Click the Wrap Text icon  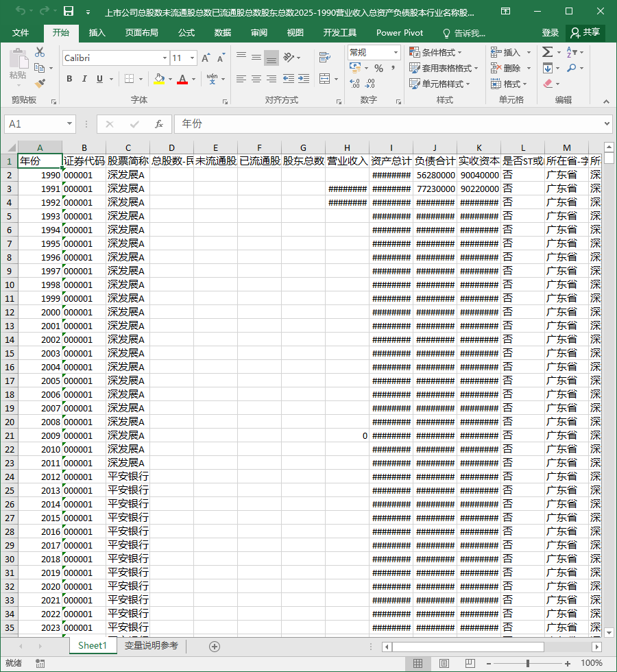(x=325, y=57)
